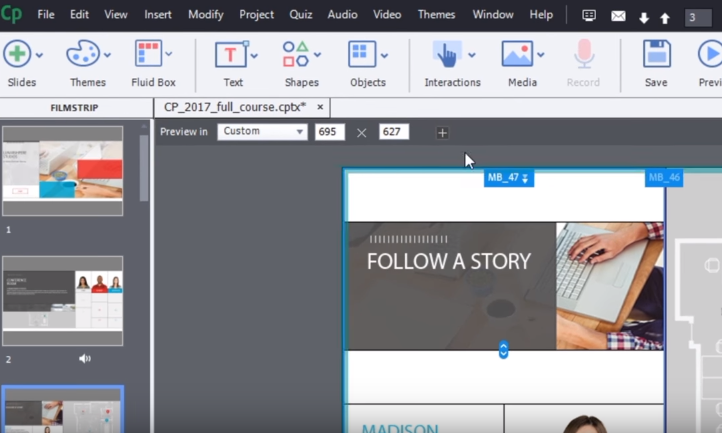Viewport: 722px width, 433px height.
Task: Click the slide number field showing 3
Action: pyautogui.click(x=698, y=18)
